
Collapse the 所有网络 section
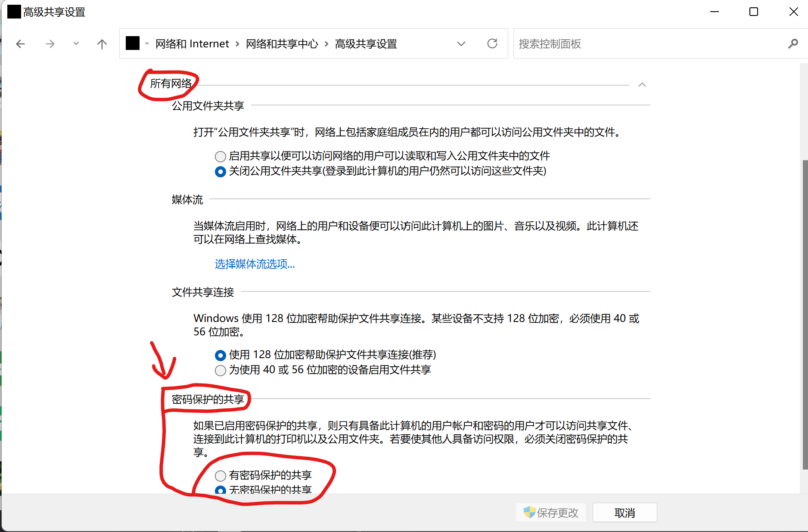642,85
